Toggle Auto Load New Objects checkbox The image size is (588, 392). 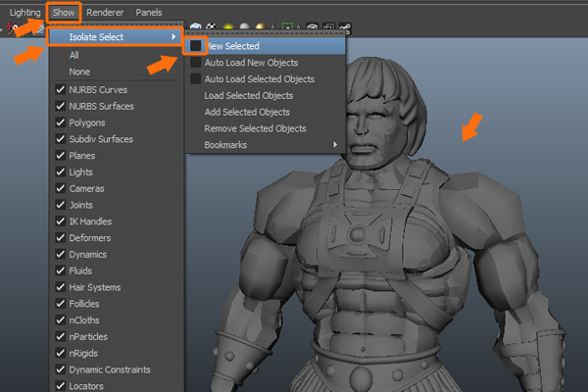pyautogui.click(x=196, y=62)
